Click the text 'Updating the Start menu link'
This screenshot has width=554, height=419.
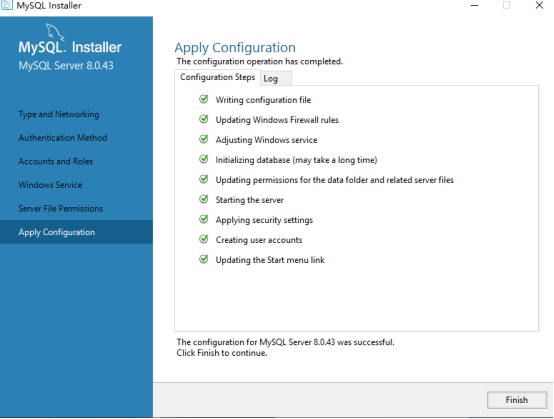[270, 260]
